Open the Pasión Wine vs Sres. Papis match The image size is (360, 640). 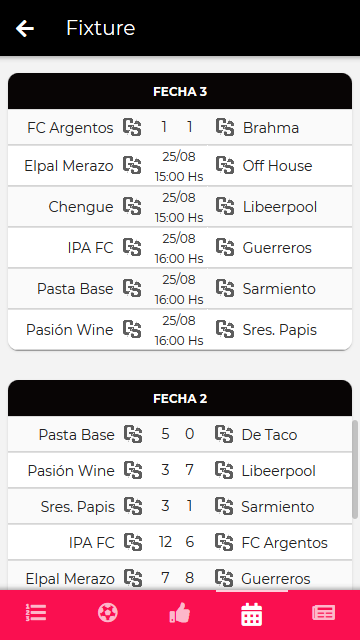point(180,329)
